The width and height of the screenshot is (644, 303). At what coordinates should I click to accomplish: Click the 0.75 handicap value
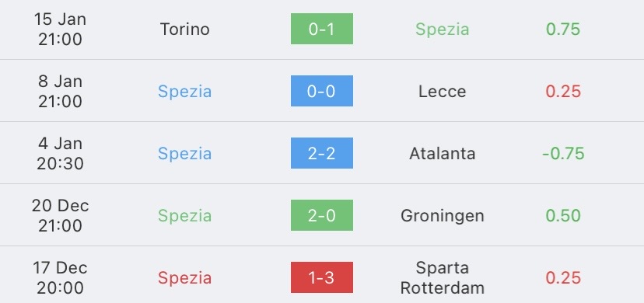click(x=563, y=29)
